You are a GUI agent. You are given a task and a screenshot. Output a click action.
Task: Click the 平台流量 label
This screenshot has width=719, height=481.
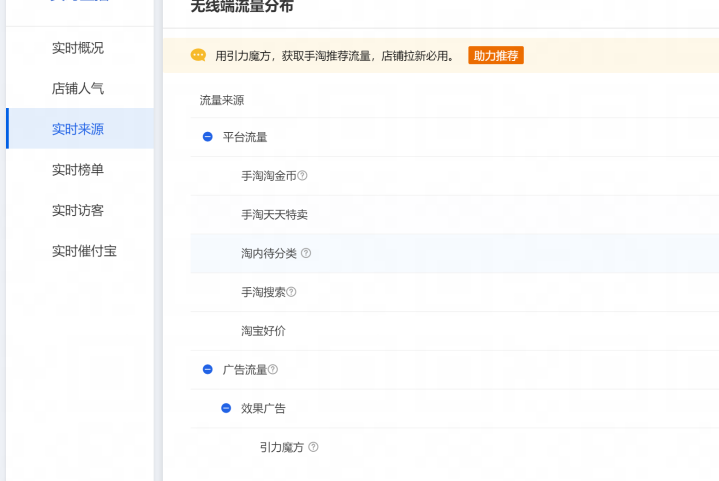(245, 137)
